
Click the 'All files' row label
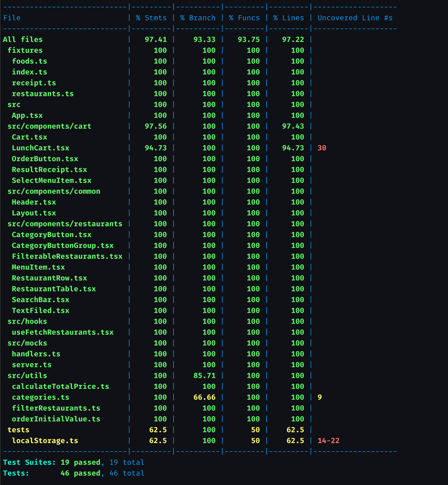tap(23, 39)
